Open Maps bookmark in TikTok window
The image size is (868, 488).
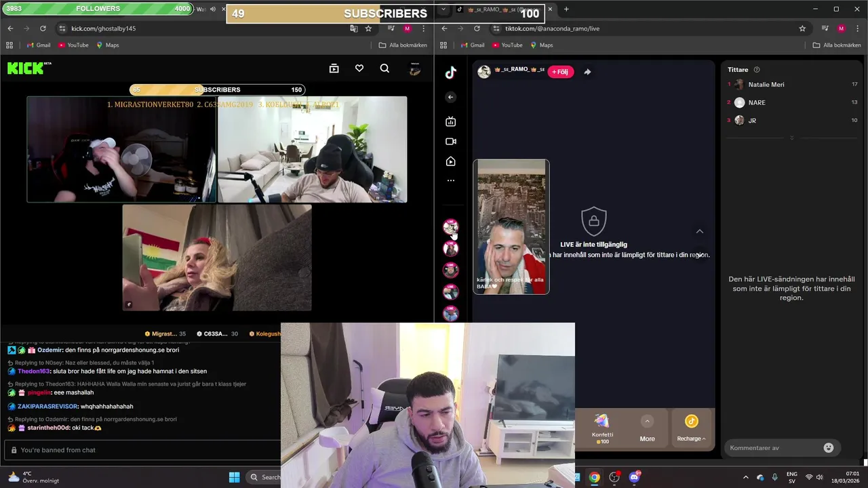click(541, 45)
